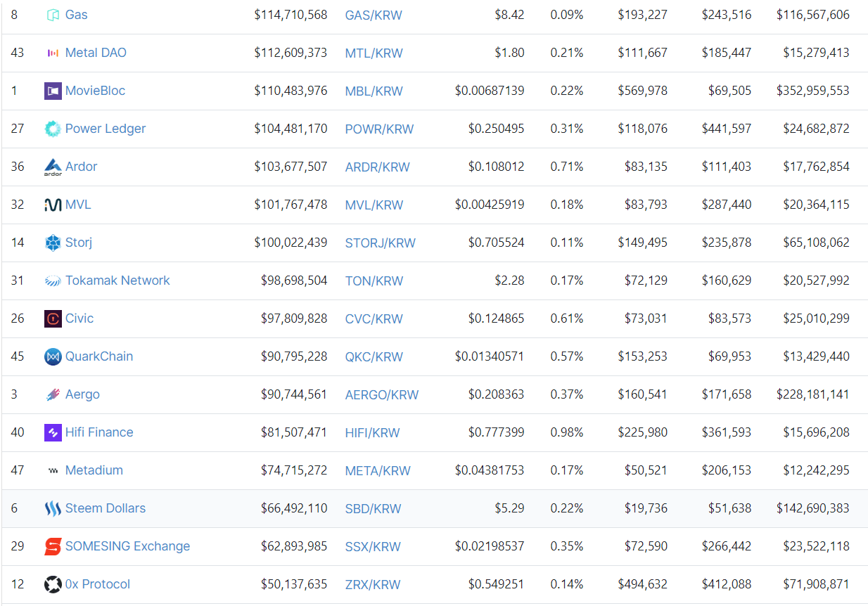The width and height of the screenshot is (868, 606).
Task: Open the Power Ledger coin link
Action: pyautogui.click(x=106, y=129)
